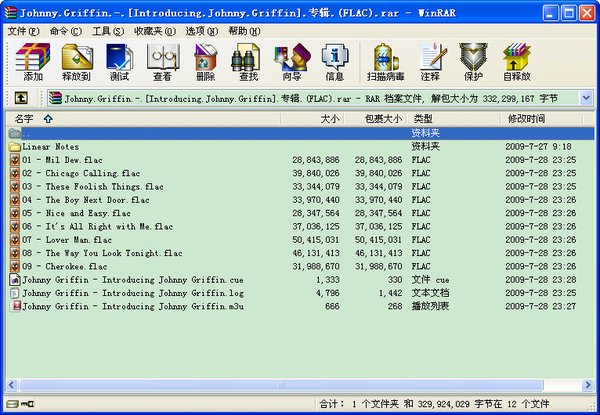Click the 播放列表 type cell
Viewport: 600px width, 415px height.
coord(430,306)
